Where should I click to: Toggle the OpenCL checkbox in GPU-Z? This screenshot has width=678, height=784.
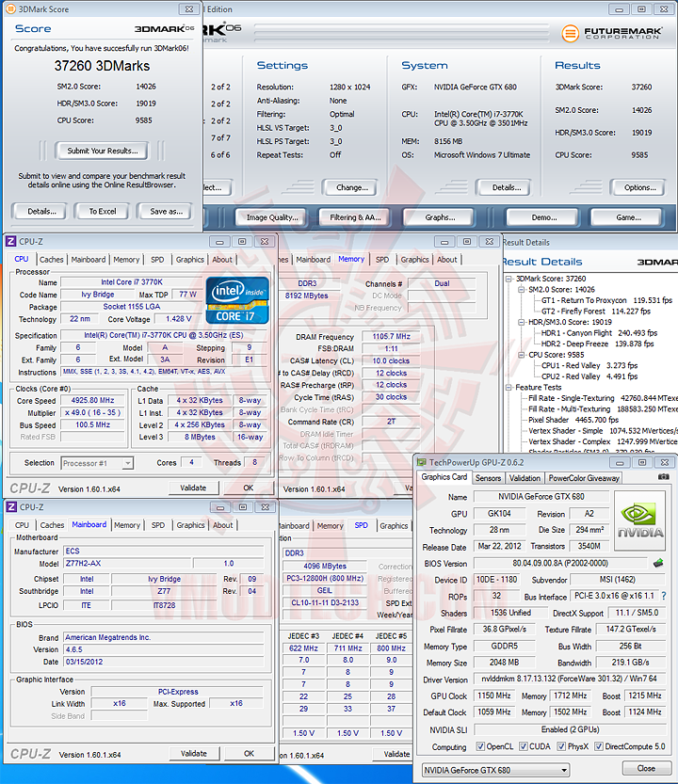click(480, 746)
